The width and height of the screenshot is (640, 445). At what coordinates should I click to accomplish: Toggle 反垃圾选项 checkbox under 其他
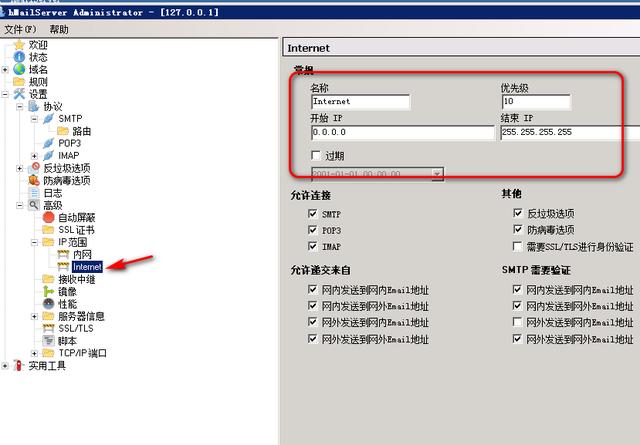pyautogui.click(x=518, y=213)
